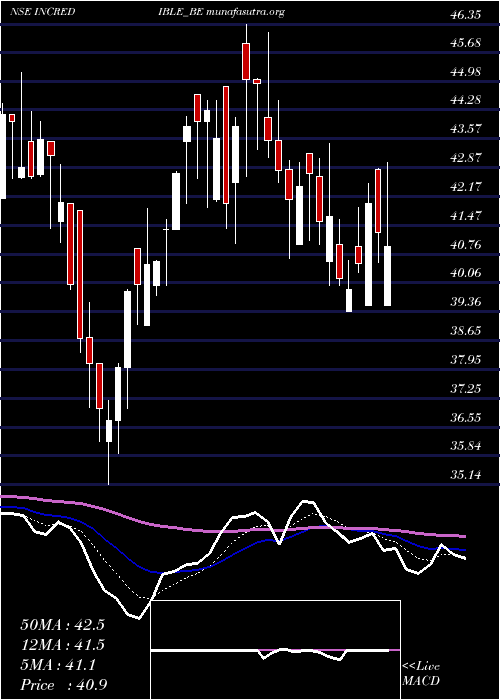Click the 44.98 price axis label
Viewport: 500px width, 700px height.
click(465, 72)
